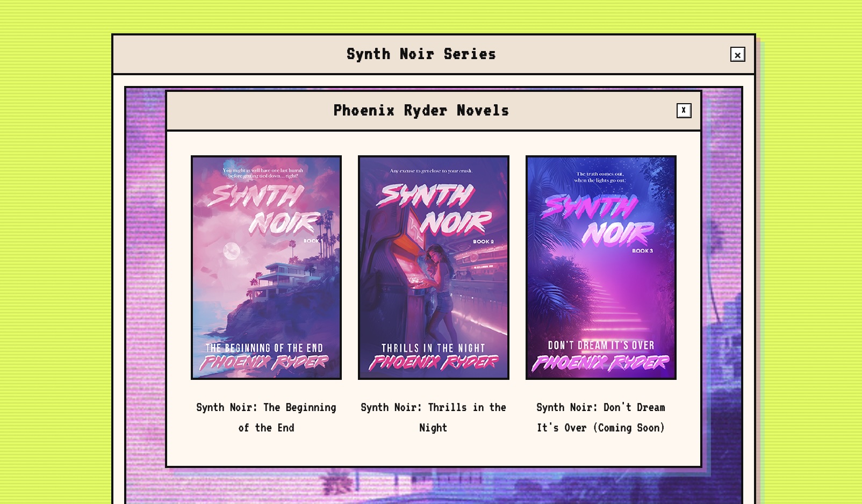Click the 'Book 2' label on second cover

pyautogui.click(x=483, y=242)
